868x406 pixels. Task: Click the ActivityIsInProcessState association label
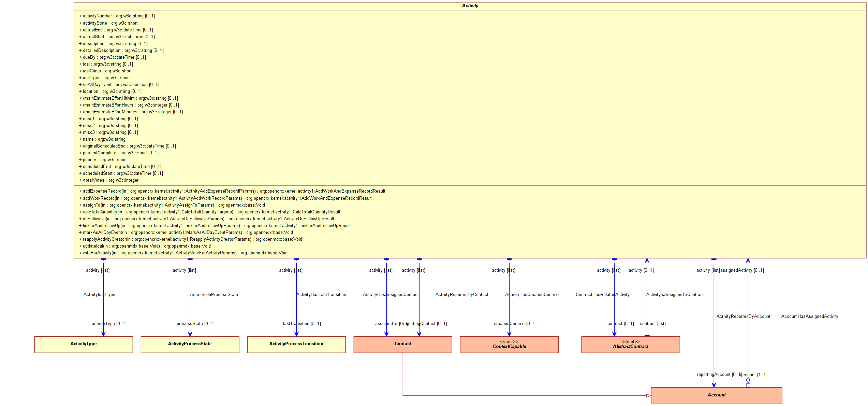(214, 295)
